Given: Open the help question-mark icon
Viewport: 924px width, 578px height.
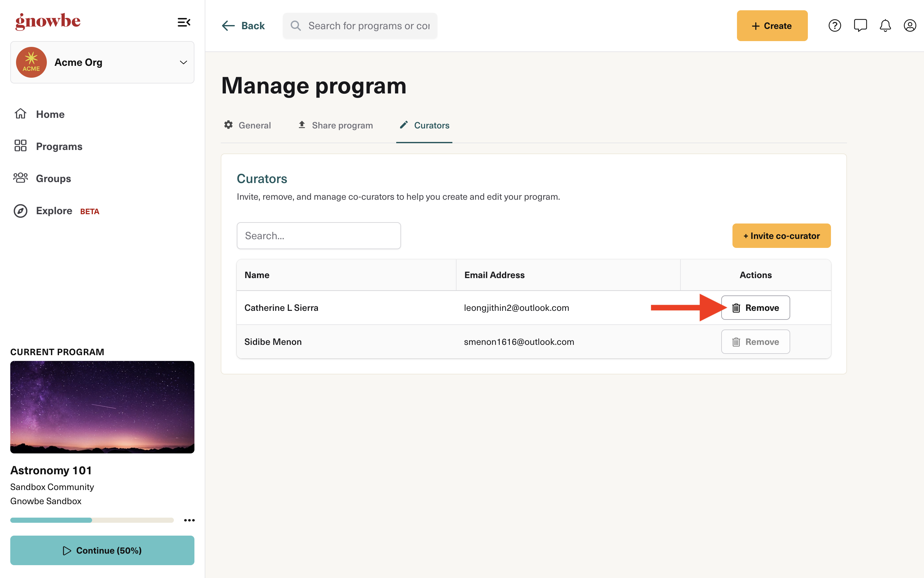Looking at the screenshot, I should (835, 26).
